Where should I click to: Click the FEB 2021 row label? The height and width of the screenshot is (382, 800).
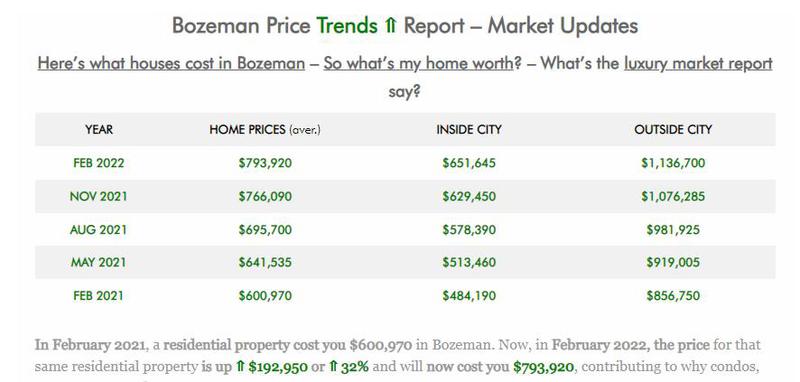click(99, 296)
